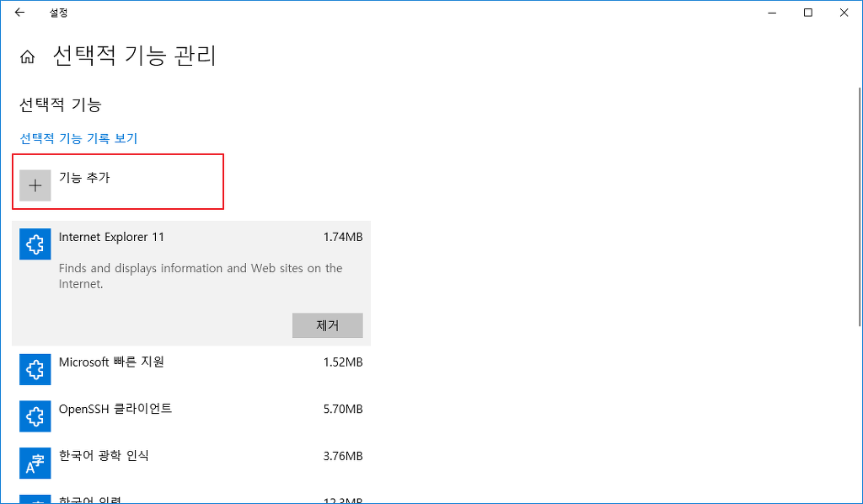Select the Microsoft 빠른 지원 puzzle icon

[x=35, y=369]
